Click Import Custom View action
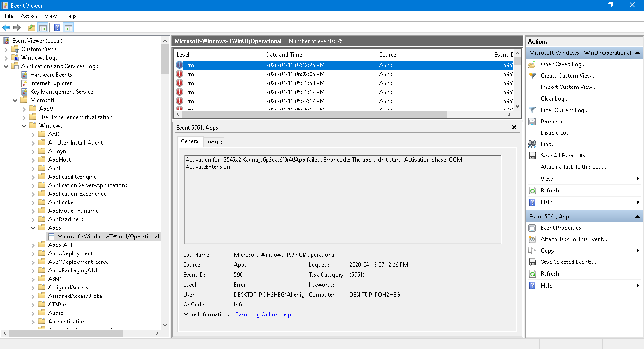Screen dimensions: 644x349 click(569, 87)
